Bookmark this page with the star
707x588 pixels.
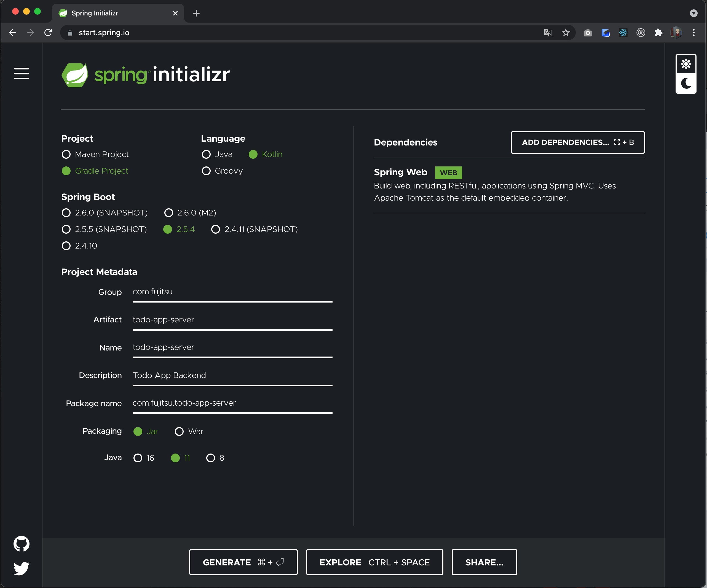[x=566, y=33]
